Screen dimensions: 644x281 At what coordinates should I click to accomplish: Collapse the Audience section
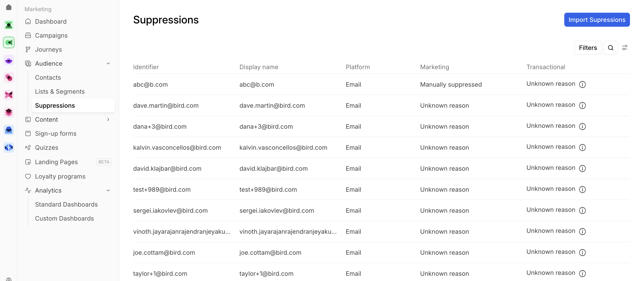[108, 63]
